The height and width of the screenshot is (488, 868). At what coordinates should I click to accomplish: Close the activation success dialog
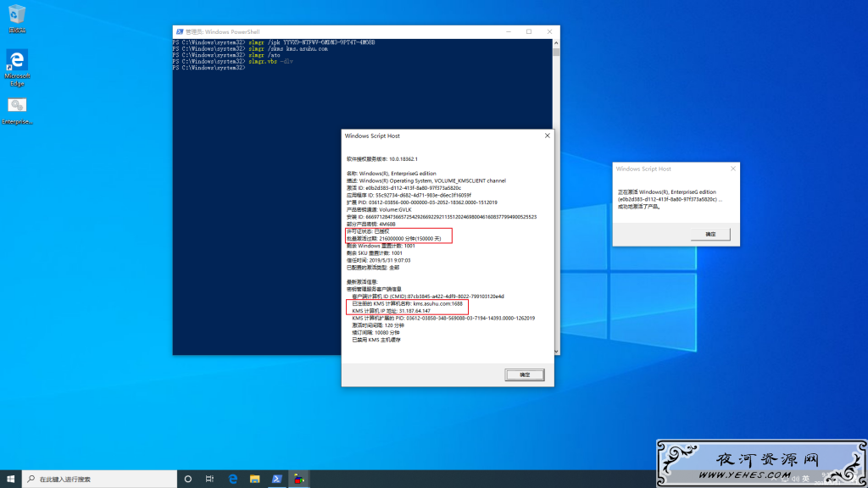tap(733, 169)
